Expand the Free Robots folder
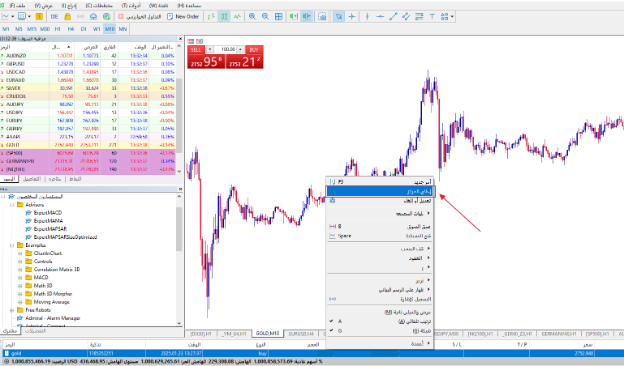This screenshot has width=624, height=366. point(12,310)
